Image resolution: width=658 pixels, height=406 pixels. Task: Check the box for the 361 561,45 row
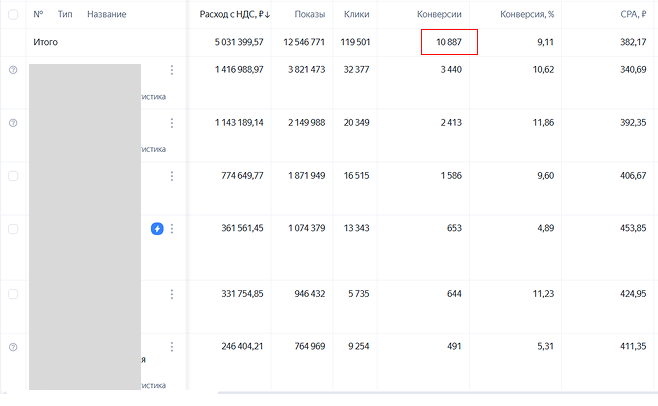(x=13, y=229)
